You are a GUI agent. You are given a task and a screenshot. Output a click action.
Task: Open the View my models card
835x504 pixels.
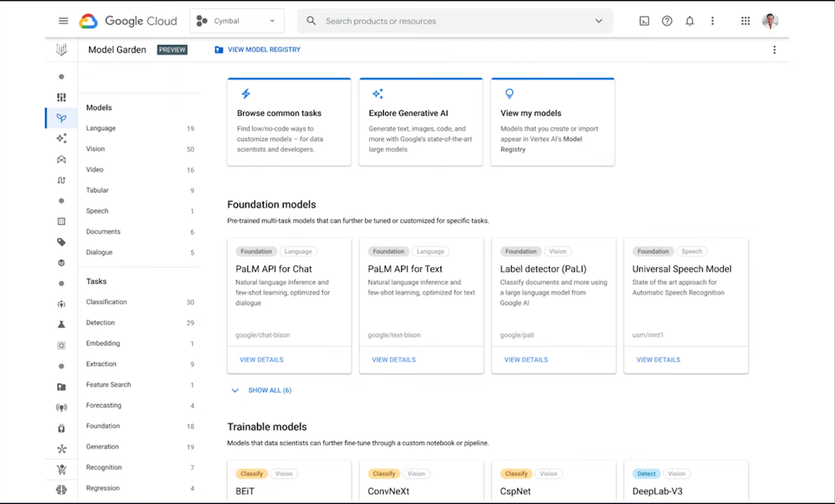(x=553, y=122)
